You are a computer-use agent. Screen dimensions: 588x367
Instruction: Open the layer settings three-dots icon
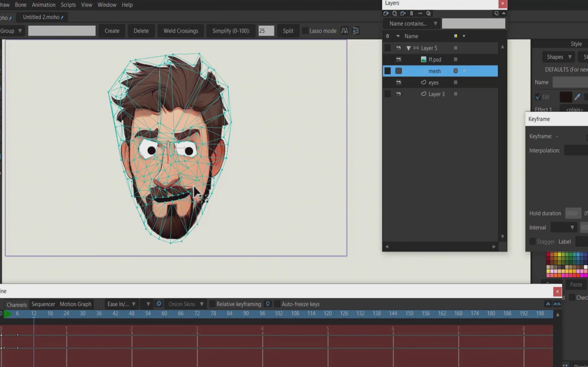420,13
